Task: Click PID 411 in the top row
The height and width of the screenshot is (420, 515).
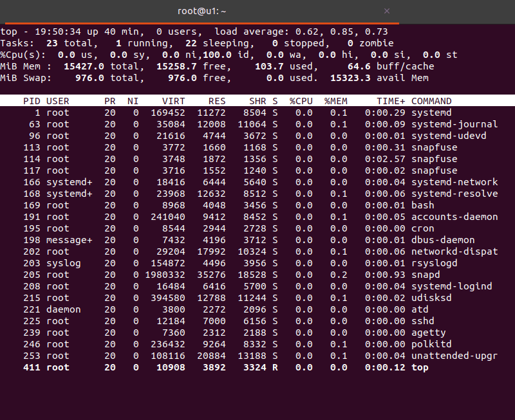Action: point(32,367)
